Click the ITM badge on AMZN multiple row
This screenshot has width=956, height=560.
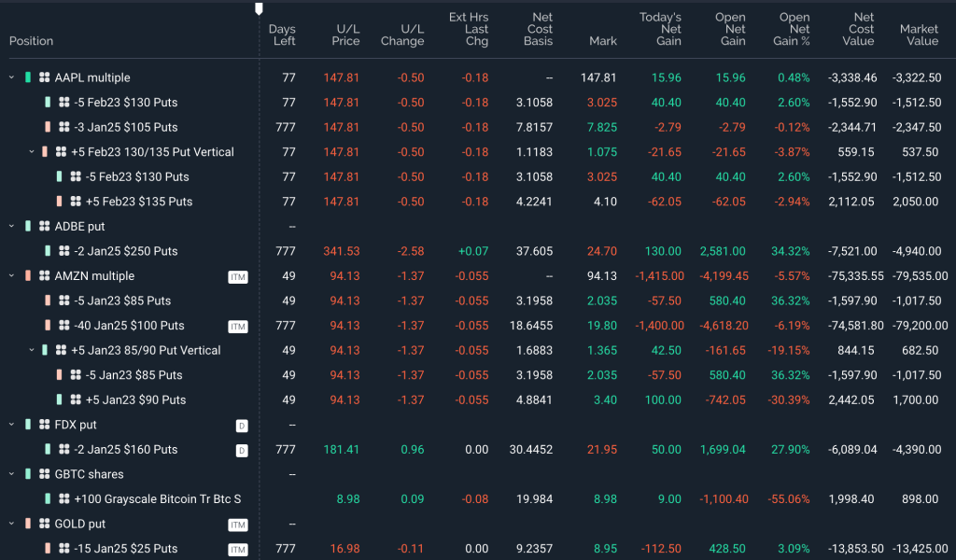tap(238, 276)
